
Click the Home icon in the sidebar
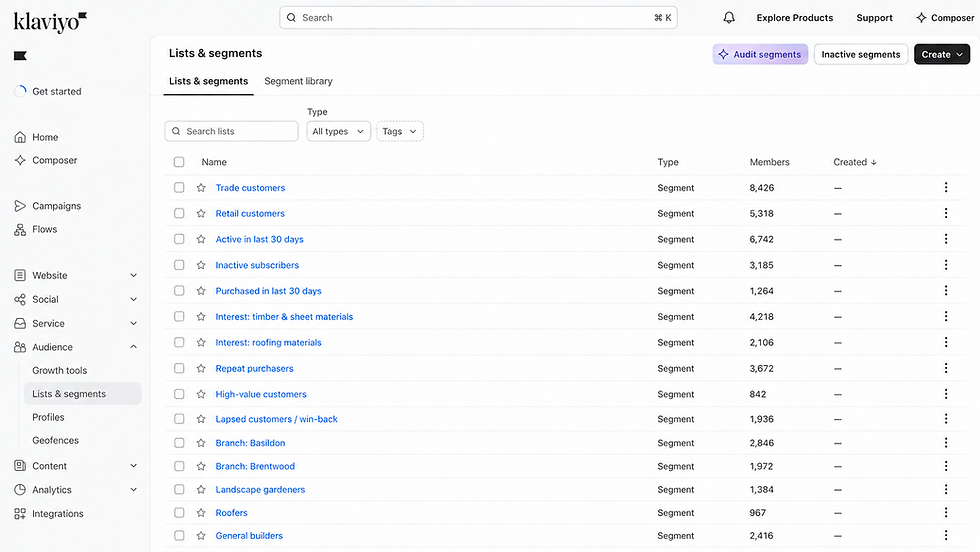tap(20, 137)
